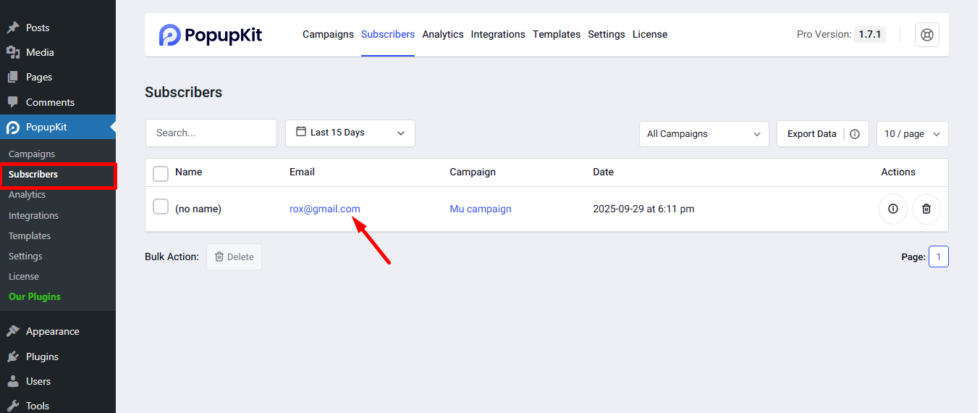This screenshot has width=980, height=413.
Task: Click the PopupKit logo in header
Action: coord(211,35)
